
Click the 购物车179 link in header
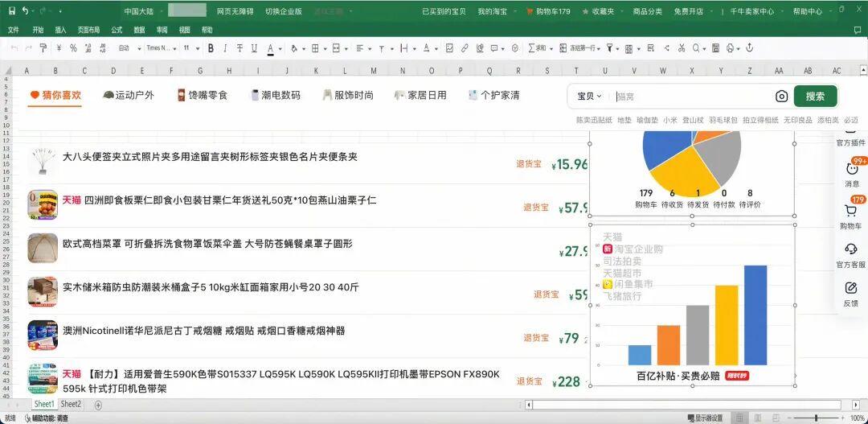[x=548, y=11]
